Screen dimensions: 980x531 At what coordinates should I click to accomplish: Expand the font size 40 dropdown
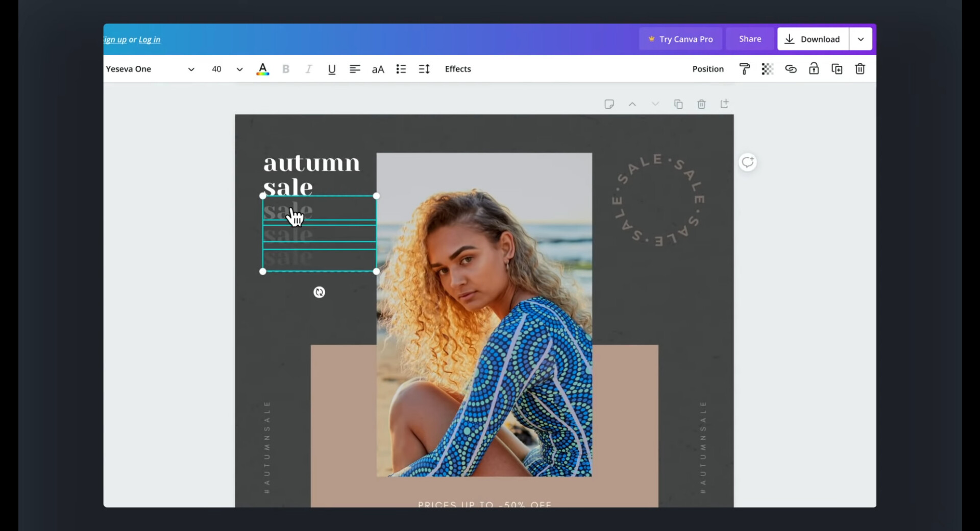coord(239,69)
